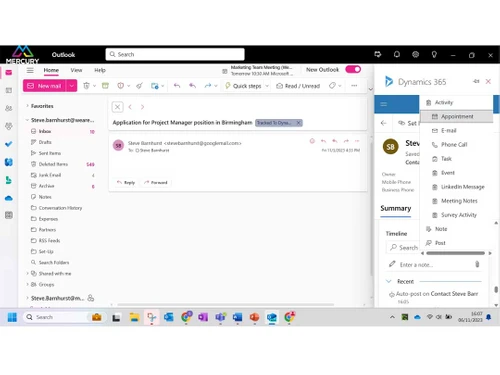Open the Forward dropdown arrow in toolbar

pyautogui.click(x=216, y=86)
